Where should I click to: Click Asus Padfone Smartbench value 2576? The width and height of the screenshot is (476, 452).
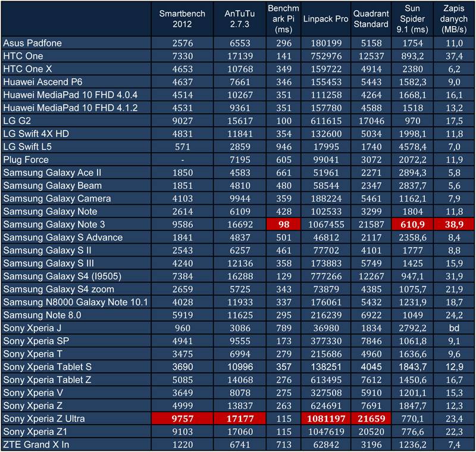[x=183, y=43]
